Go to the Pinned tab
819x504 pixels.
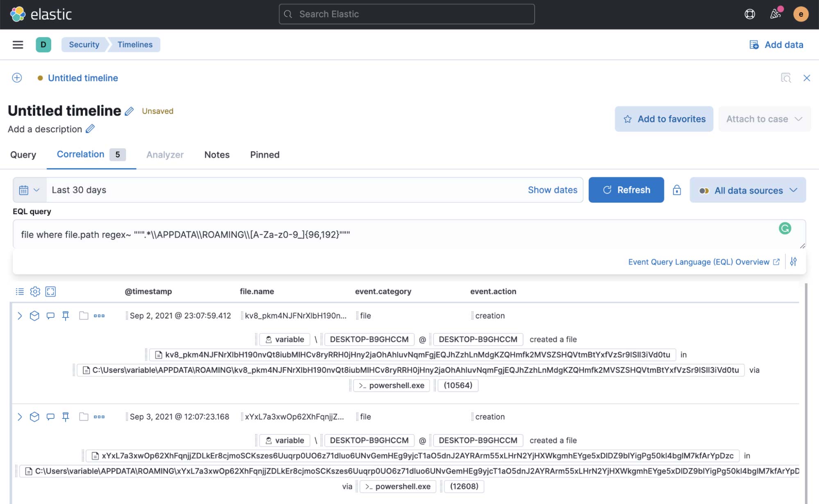tap(264, 155)
